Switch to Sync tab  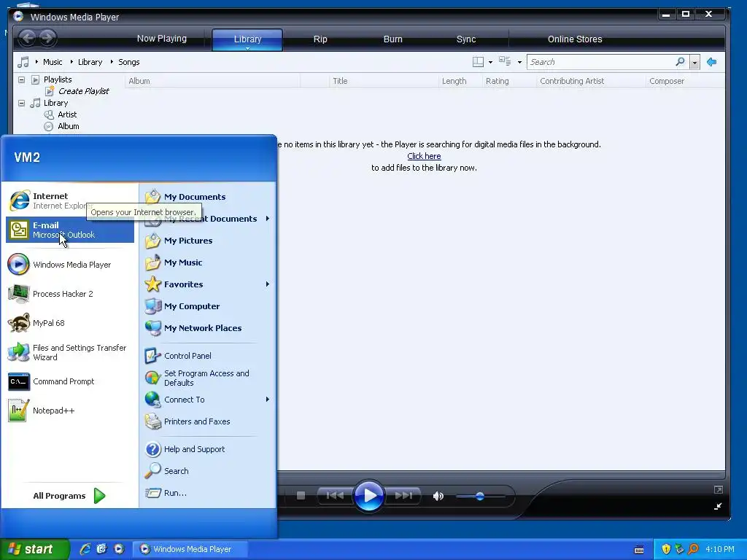pos(466,39)
